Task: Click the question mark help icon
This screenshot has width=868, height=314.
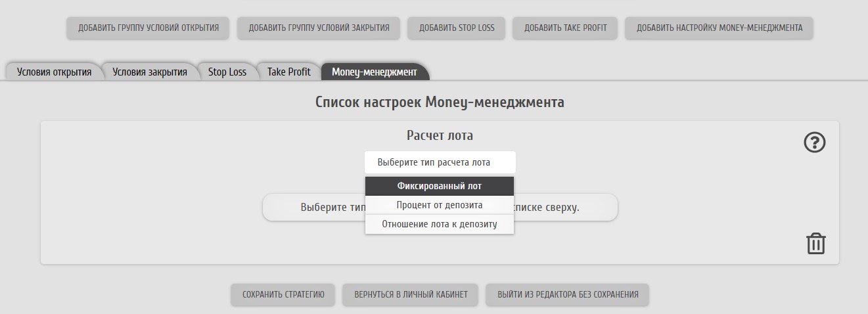Action: coord(815,143)
